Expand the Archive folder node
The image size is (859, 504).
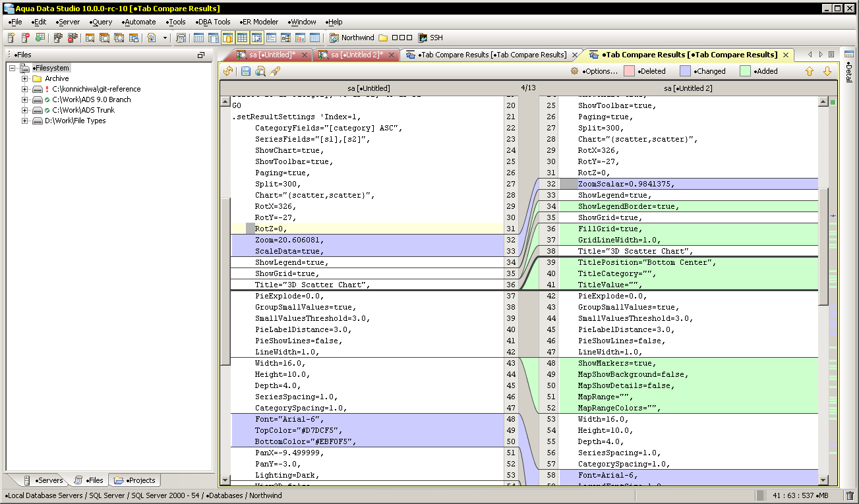point(24,78)
